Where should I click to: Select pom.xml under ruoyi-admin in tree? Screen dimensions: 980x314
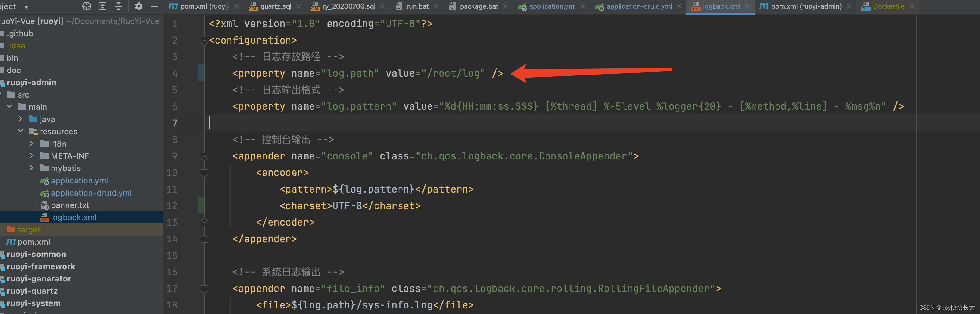pyautogui.click(x=34, y=242)
